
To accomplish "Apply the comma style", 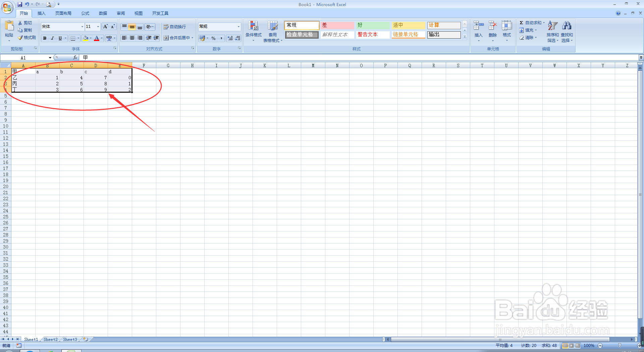I will coord(221,38).
